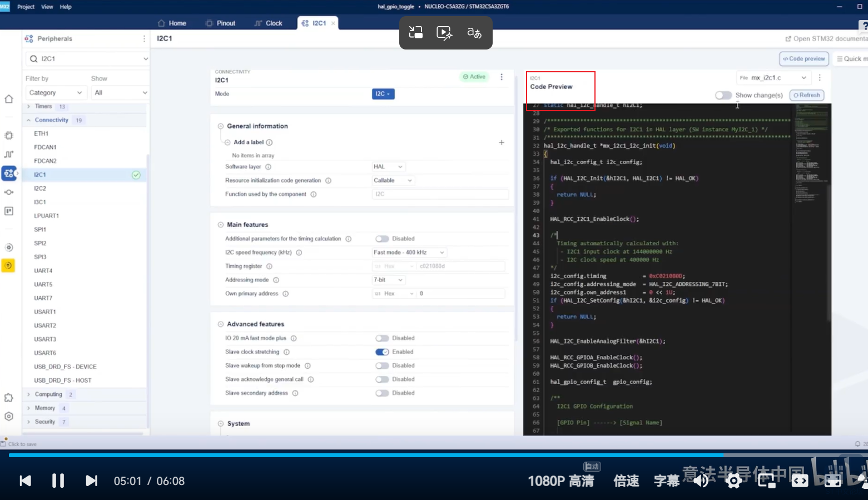Viewport: 868px width, 500px height.
Task: Toggle Slave clock stretching switch
Action: [382, 352]
